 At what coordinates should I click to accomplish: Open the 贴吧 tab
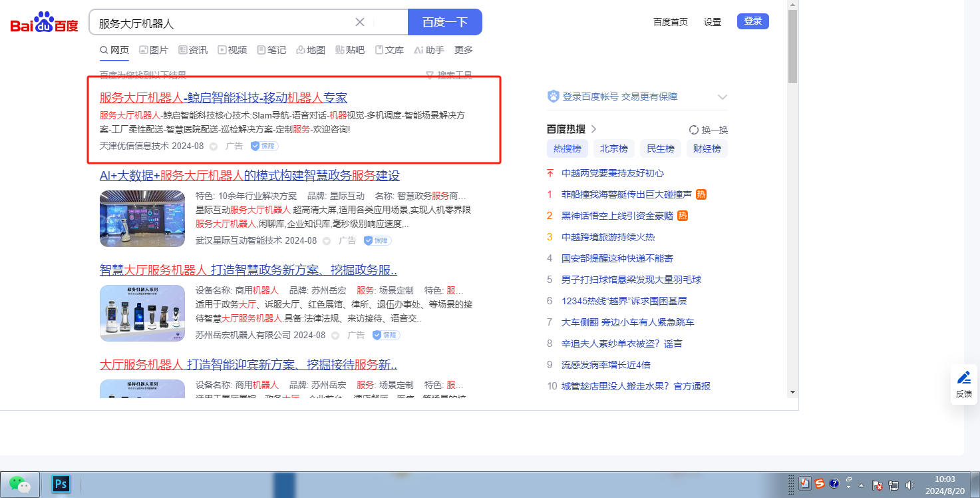[x=350, y=50]
